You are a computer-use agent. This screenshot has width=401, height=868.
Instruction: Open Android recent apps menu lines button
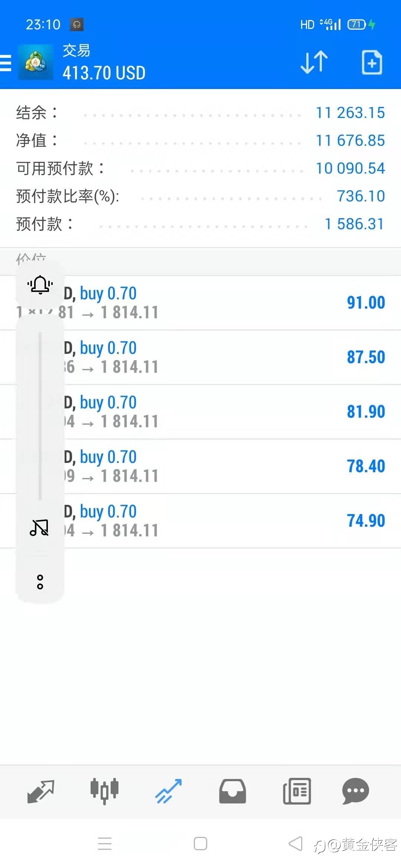(105, 844)
